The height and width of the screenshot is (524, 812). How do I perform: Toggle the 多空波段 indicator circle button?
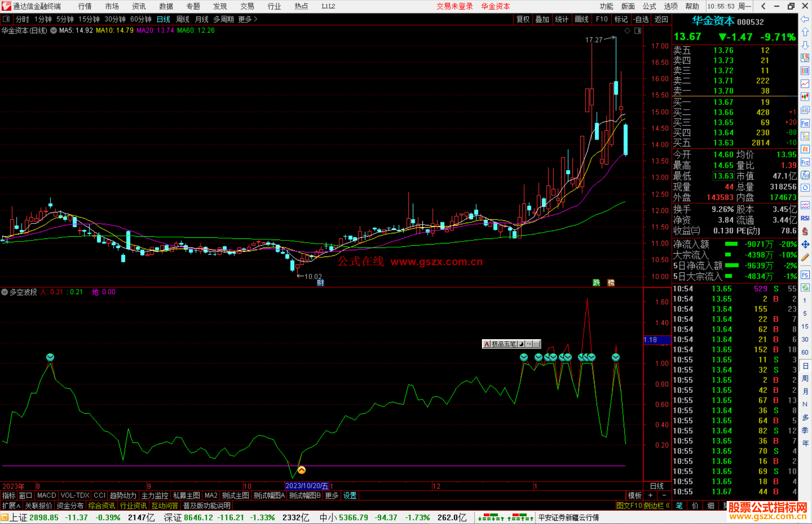point(5,292)
